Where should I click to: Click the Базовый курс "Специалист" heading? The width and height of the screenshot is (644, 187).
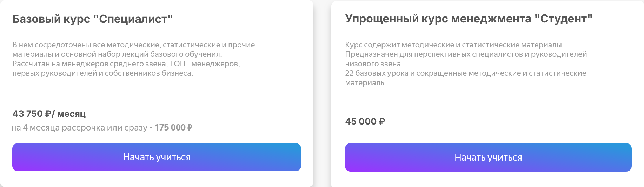click(x=93, y=19)
